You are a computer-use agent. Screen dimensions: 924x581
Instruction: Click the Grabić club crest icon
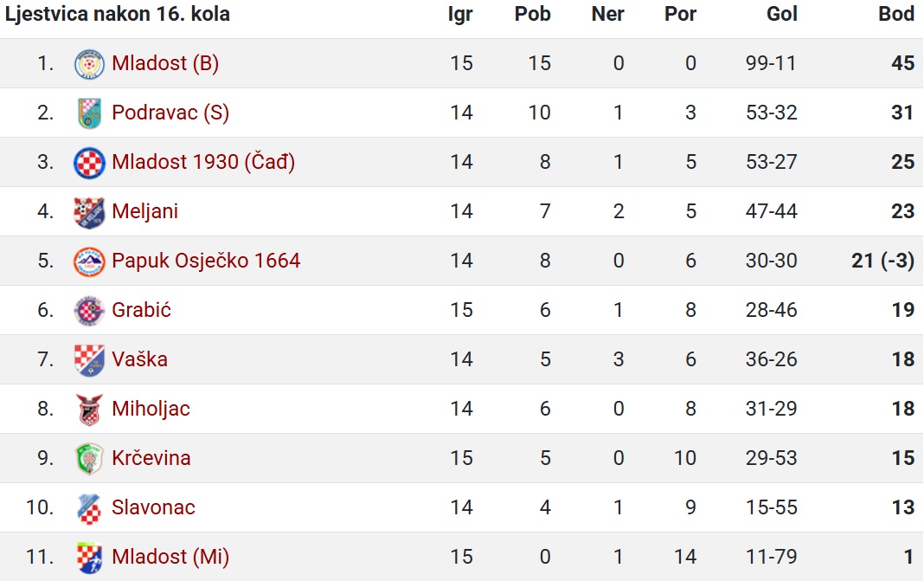89,311
